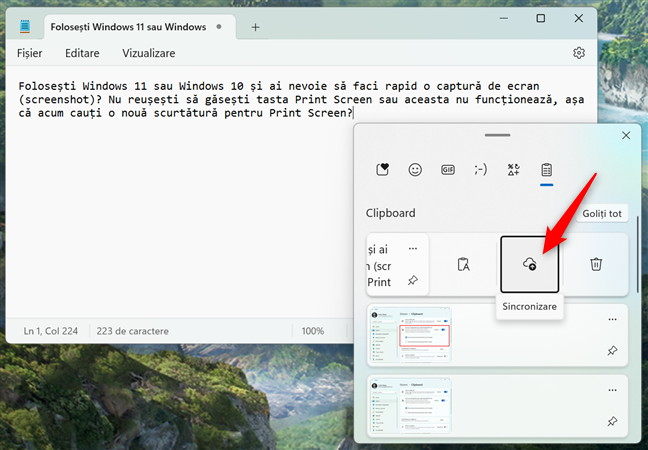The height and width of the screenshot is (450, 648).
Task: Click the 100% zoom level in status bar
Action: tap(312, 331)
